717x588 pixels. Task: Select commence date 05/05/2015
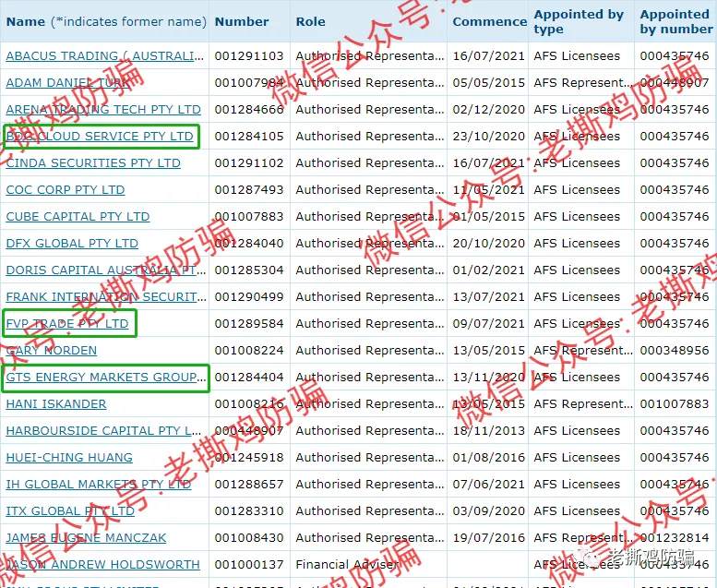coord(489,83)
